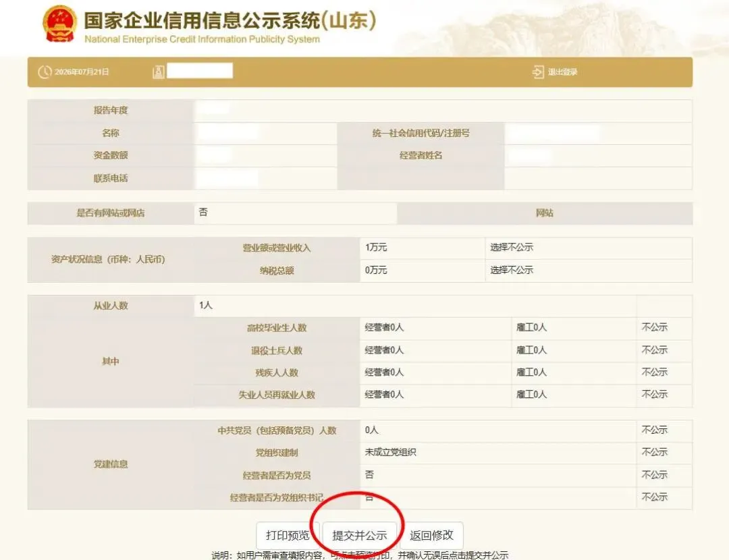Click the 1万元 revenue value
The width and height of the screenshot is (729, 560).
point(376,247)
